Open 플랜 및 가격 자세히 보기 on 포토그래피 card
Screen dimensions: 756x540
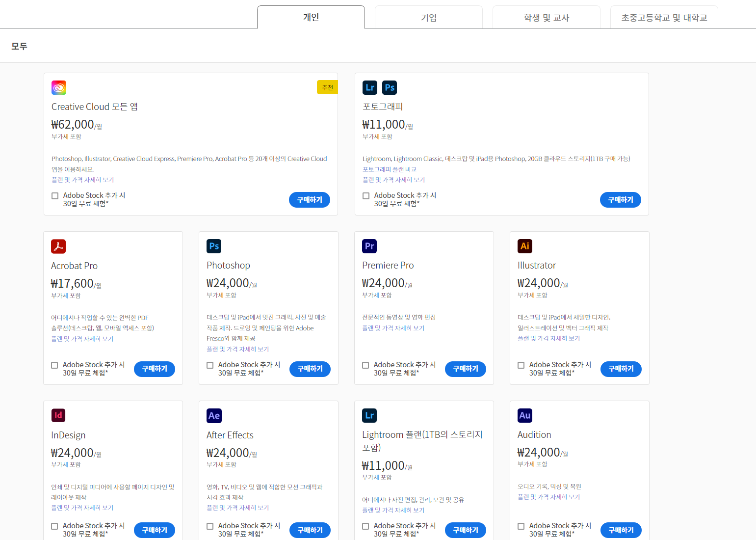click(x=393, y=180)
